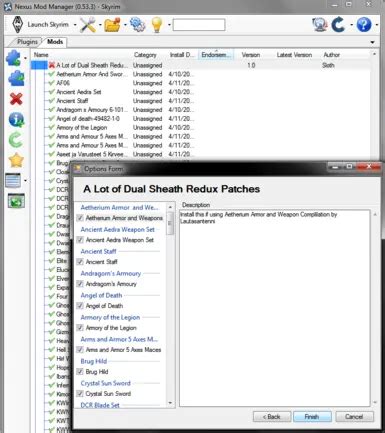Click the blue mod info icon

[x=16, y=120]
